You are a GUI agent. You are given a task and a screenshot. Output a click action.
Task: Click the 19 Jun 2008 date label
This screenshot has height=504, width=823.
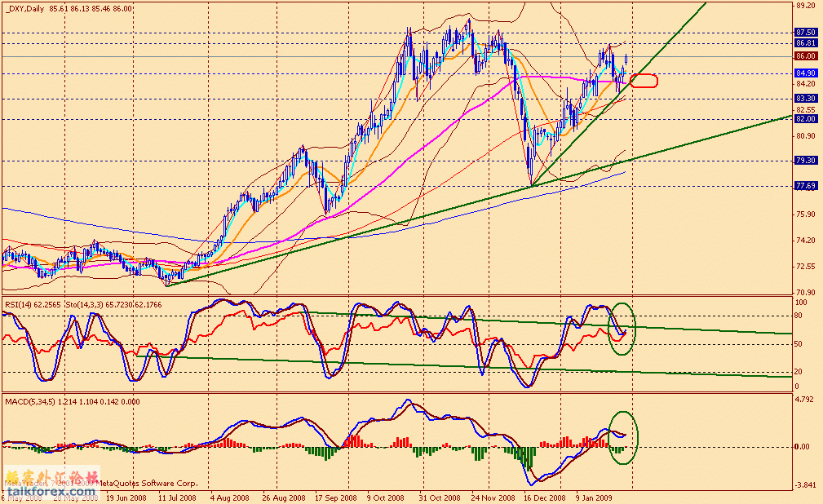pos(126,497)
